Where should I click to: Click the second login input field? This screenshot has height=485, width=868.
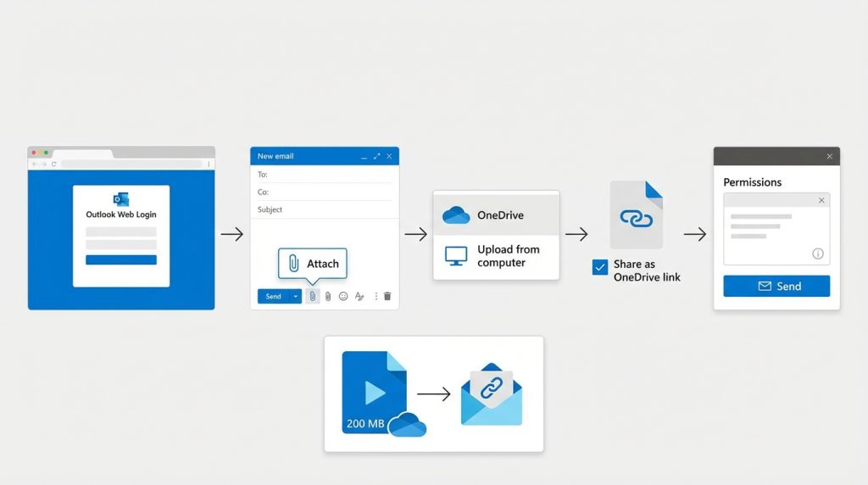pos(121,245)
